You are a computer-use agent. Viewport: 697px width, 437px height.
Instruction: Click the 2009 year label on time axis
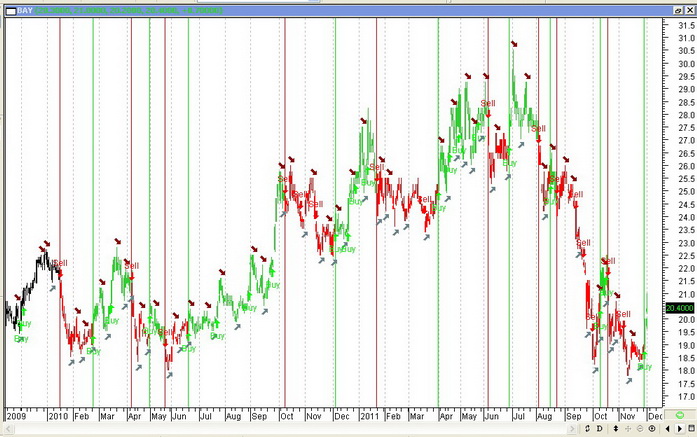tap(16, 413)
